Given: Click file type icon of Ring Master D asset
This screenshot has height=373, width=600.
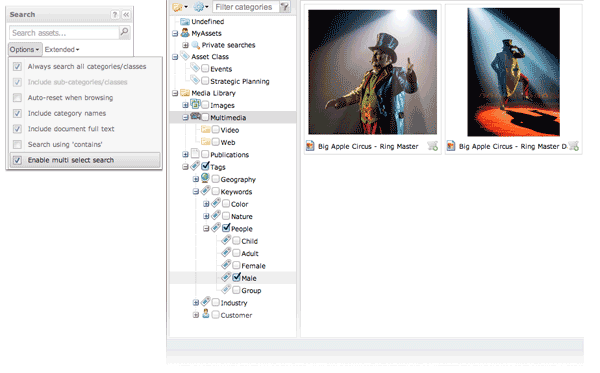Looking at the screenshot, I should [451, 146].
